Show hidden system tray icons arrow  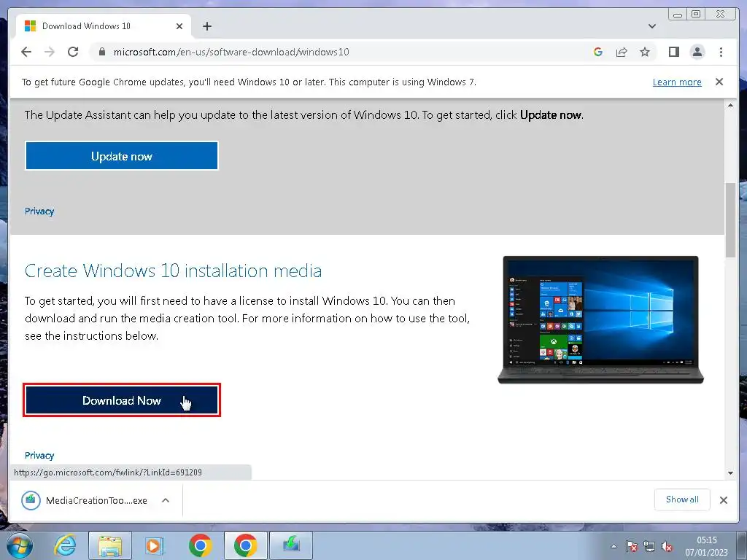pyautogui.click(x=614, y=547)
